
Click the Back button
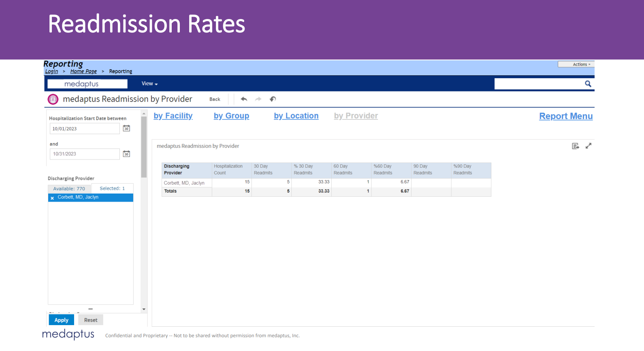[215, 99]
